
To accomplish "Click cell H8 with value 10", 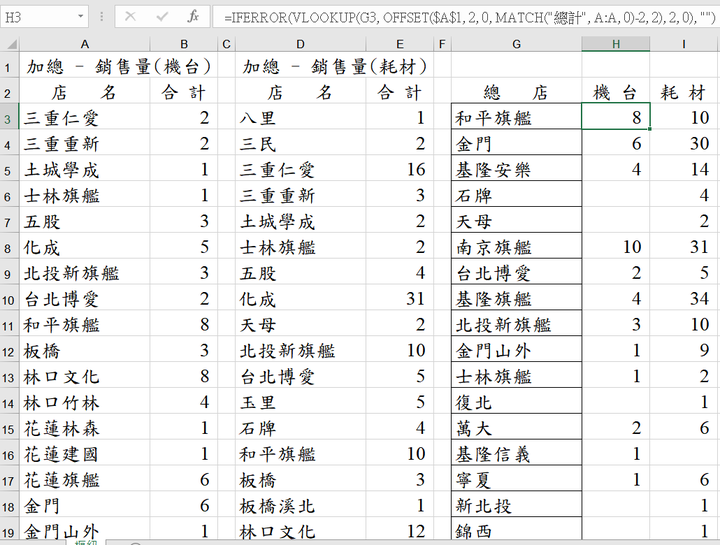I will click(x=616, y=248).
